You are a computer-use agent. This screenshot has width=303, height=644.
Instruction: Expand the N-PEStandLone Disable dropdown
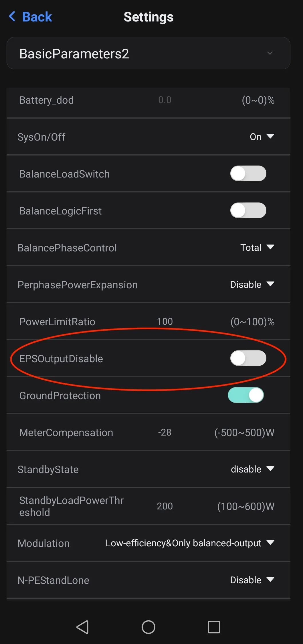click(252, 580)
